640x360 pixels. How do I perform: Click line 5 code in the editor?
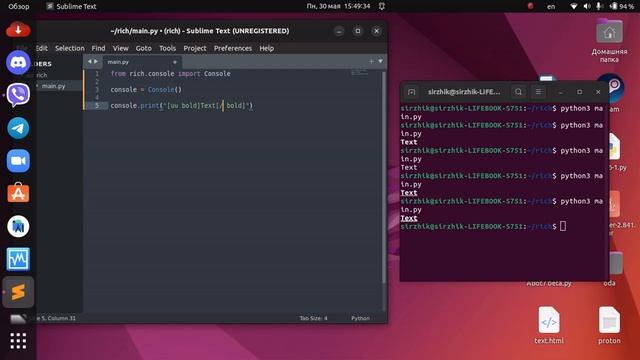coord(182,105)
